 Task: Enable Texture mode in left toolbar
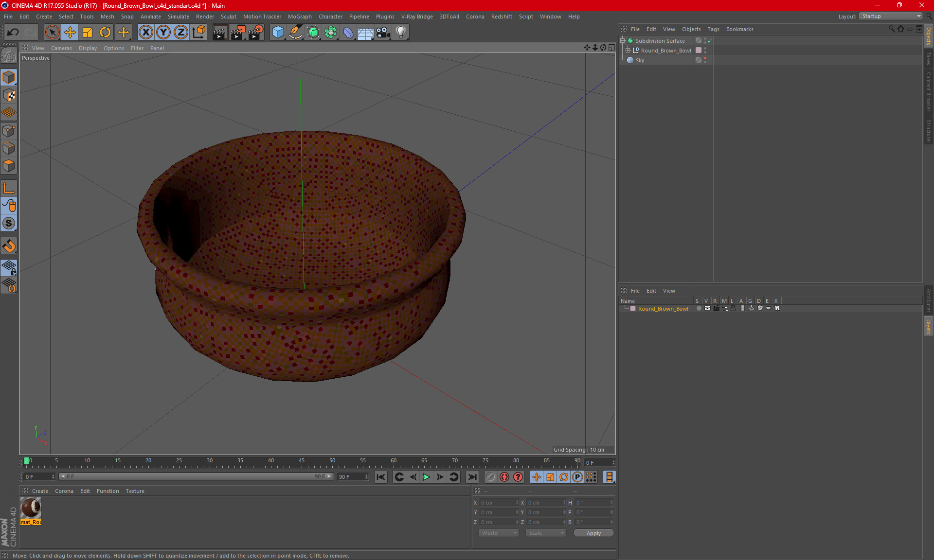pyautogui.click(x=9, y=95)
